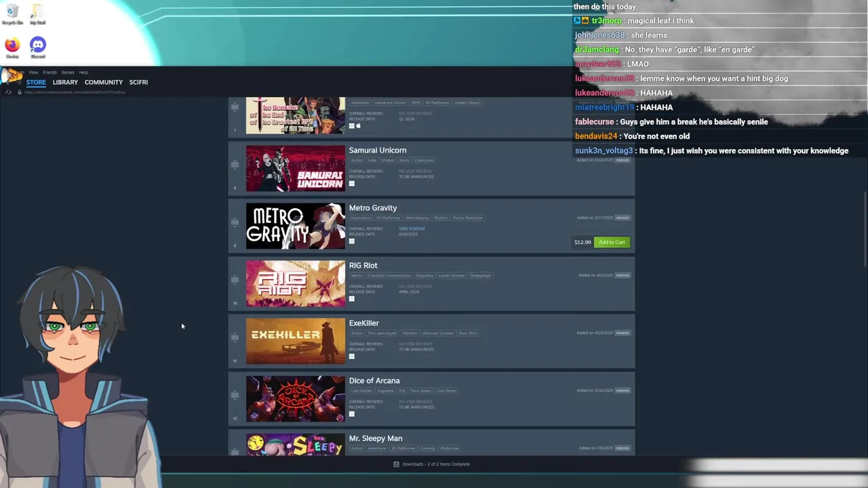
Task: Grab the reorder handle for Metro Gravity
Action: pos(235,222)
